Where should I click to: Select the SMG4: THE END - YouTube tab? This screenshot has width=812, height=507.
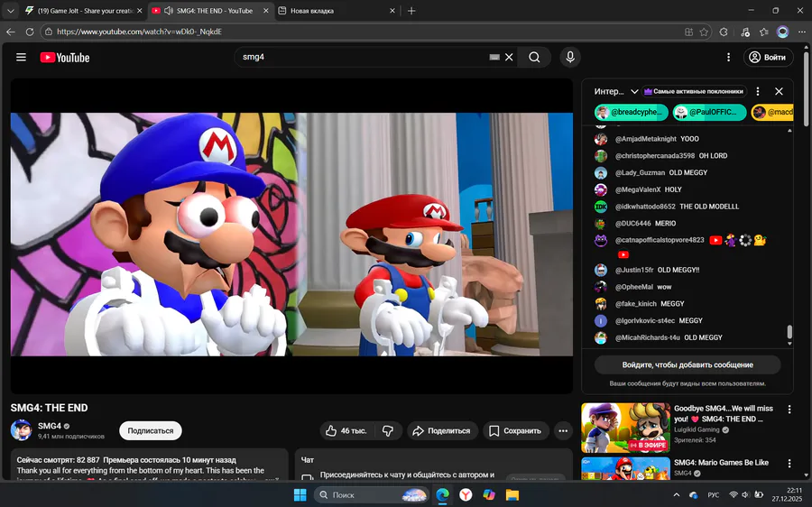211,10
